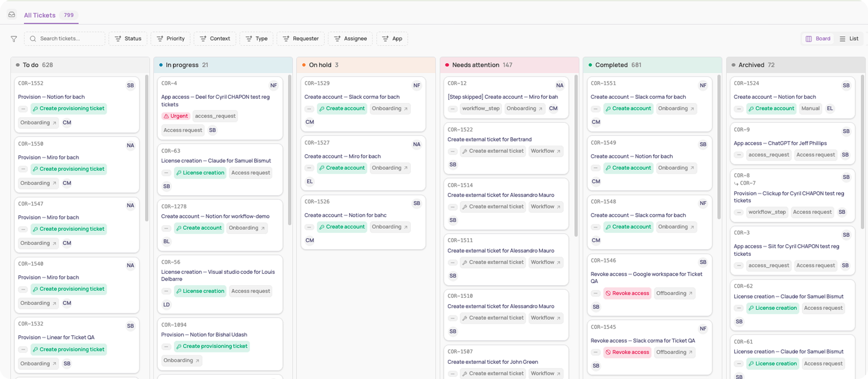Click the NF avatar on COR-4 card
The image size is (868, 379).
click(274, 86)
